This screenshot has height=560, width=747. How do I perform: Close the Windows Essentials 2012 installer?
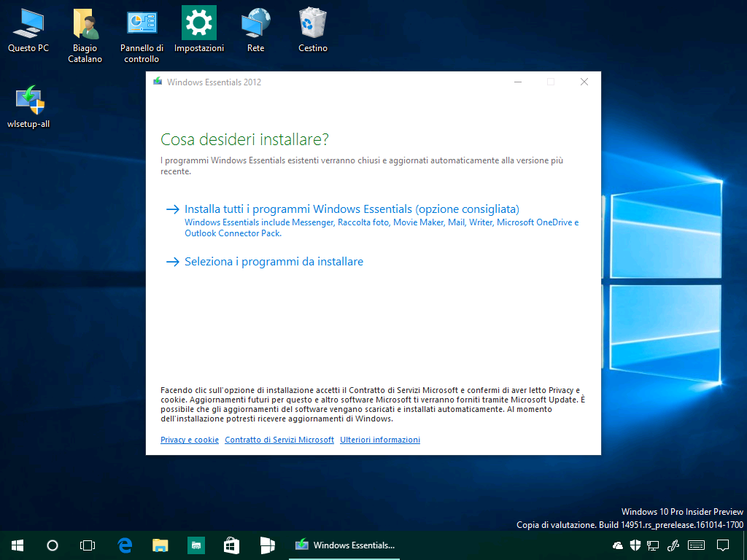pos(584,82)
